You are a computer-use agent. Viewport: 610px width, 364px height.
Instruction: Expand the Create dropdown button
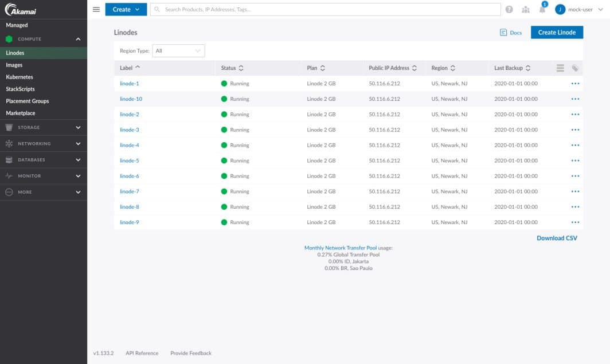126,9
